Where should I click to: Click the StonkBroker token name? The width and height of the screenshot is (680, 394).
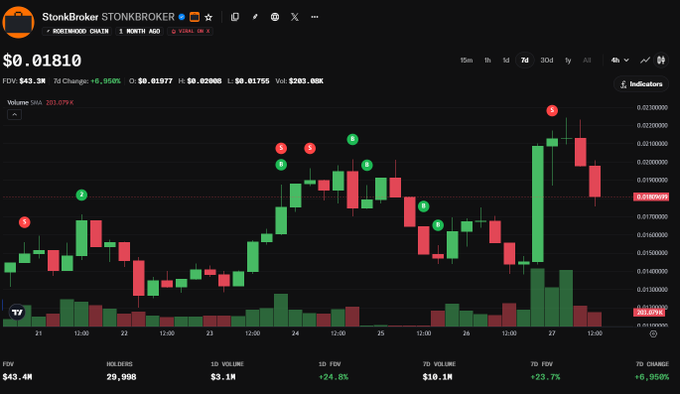point(70,17)
